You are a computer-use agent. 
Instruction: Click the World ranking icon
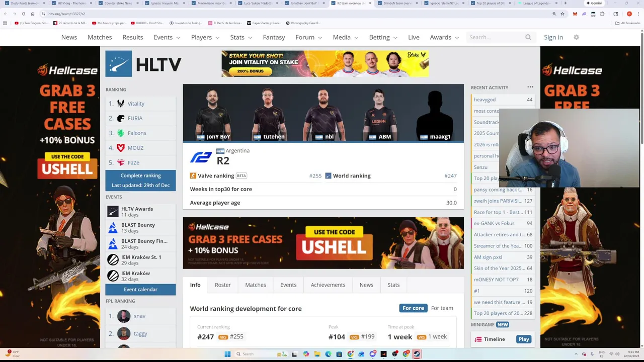[328, 175]
